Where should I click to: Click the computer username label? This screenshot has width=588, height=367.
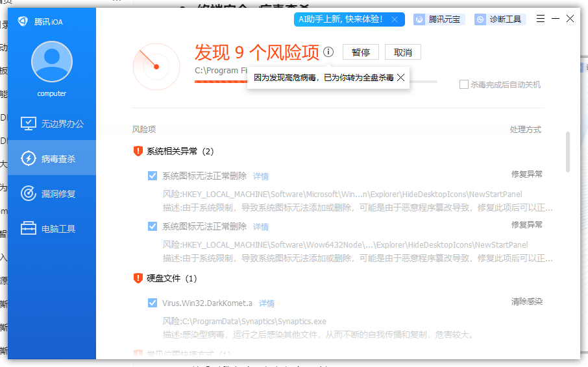pyautogui.click(x=52, y=93)
